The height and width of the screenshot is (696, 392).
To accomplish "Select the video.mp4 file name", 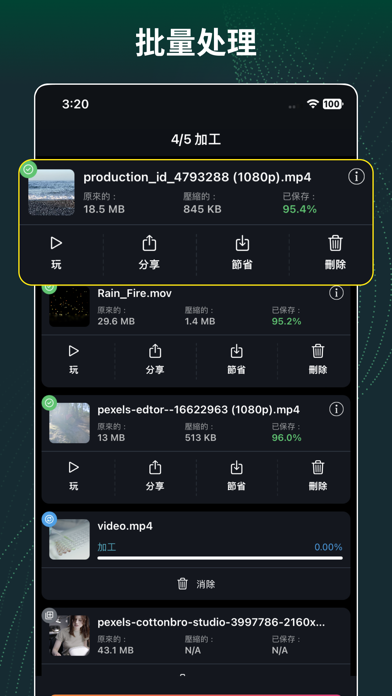I will click(x=125, y=526).
